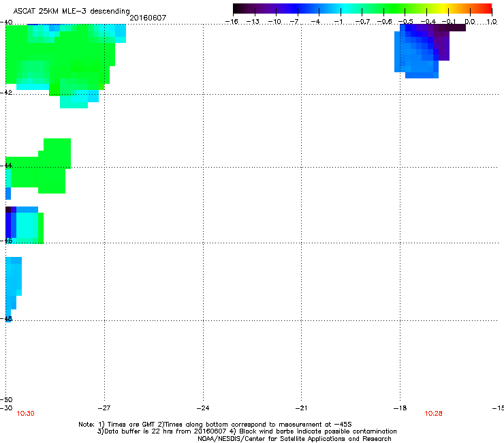504x443 pixels.
Task: Click the -7 color bar label
Action: click(294, 22)
